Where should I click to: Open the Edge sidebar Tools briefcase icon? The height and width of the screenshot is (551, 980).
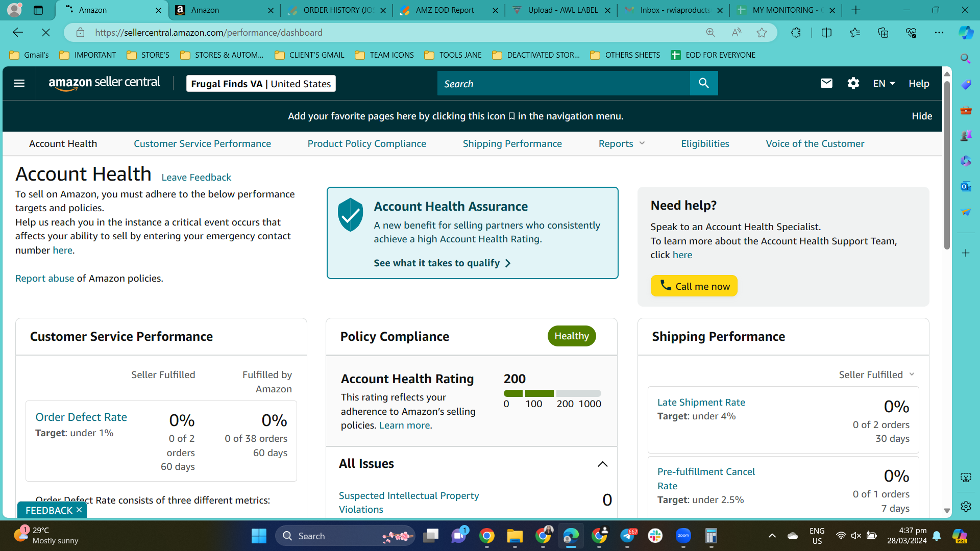coord(966,110)
